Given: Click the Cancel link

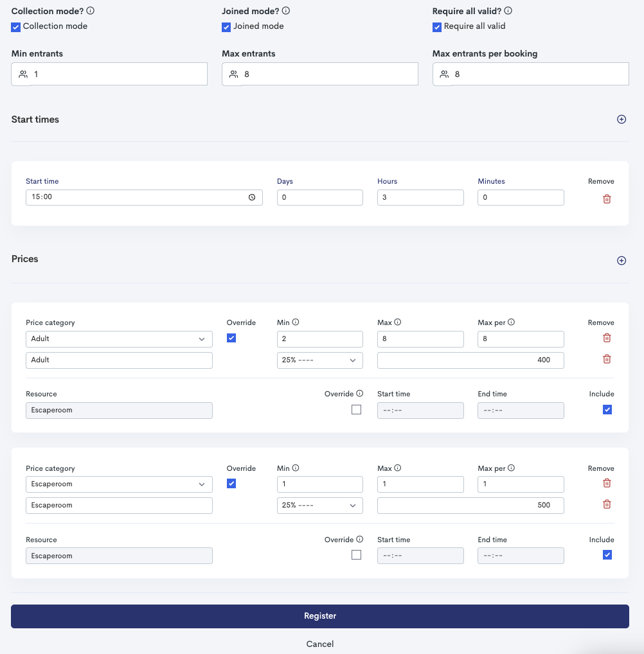Looking at the screenshot, I should pyautogui.click(x=319, y=644).
